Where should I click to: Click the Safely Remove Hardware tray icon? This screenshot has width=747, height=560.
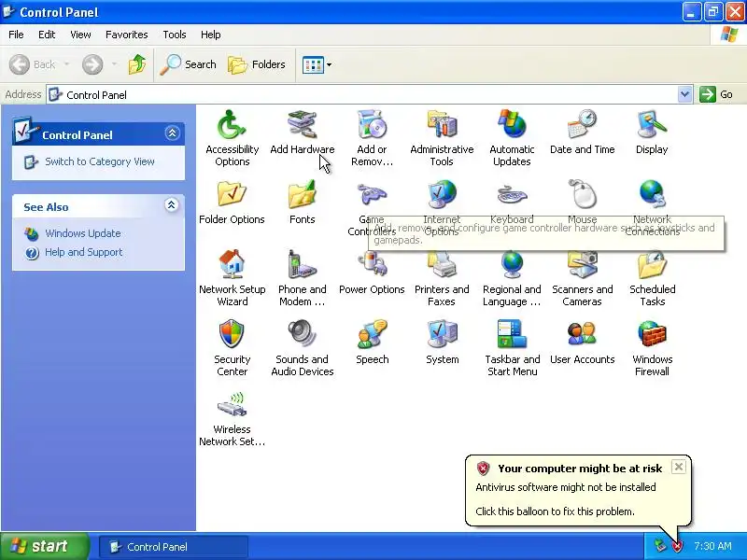point(660,546)
